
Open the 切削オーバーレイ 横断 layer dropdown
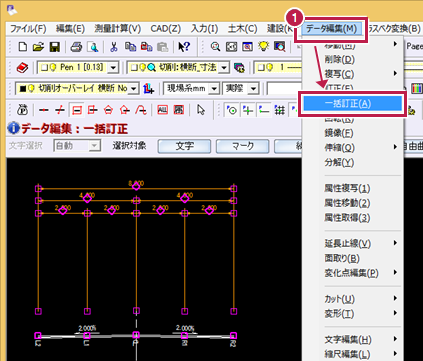134,89
